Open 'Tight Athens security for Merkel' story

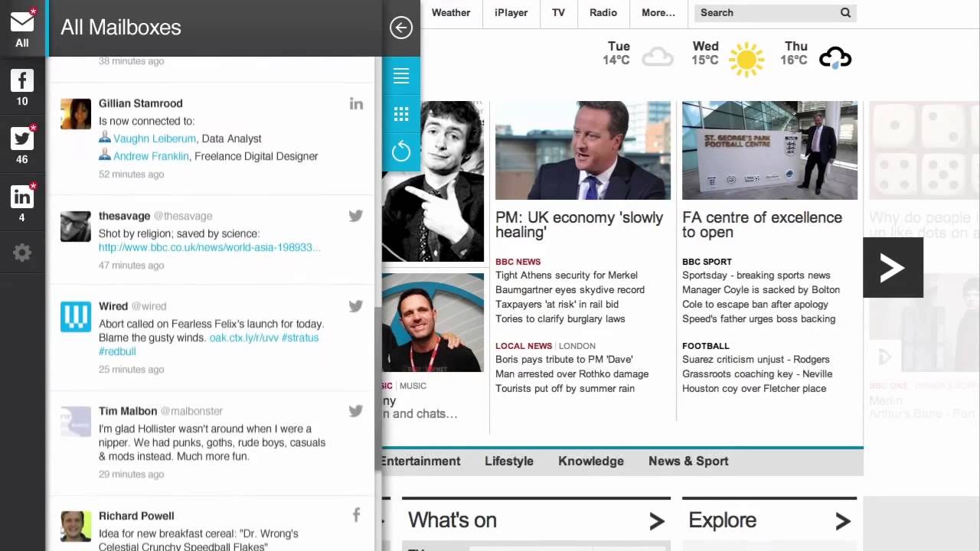pos(567,275)
